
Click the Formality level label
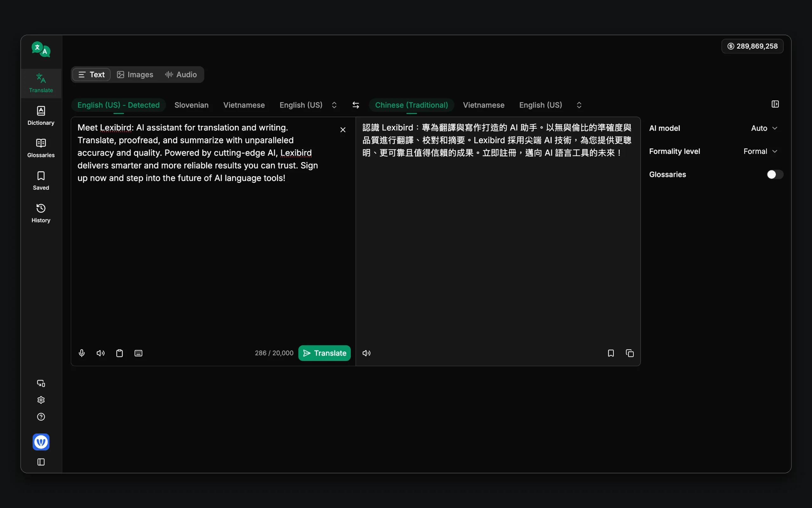coord(674,151)
